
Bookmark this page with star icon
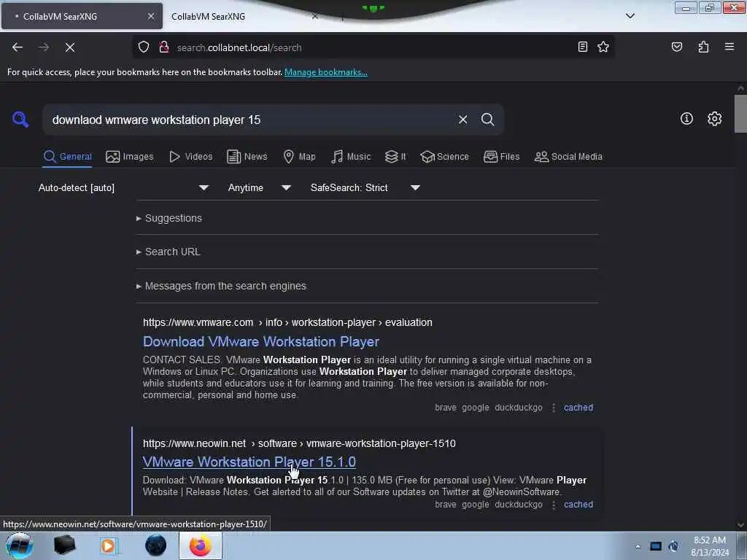(603, 47)
